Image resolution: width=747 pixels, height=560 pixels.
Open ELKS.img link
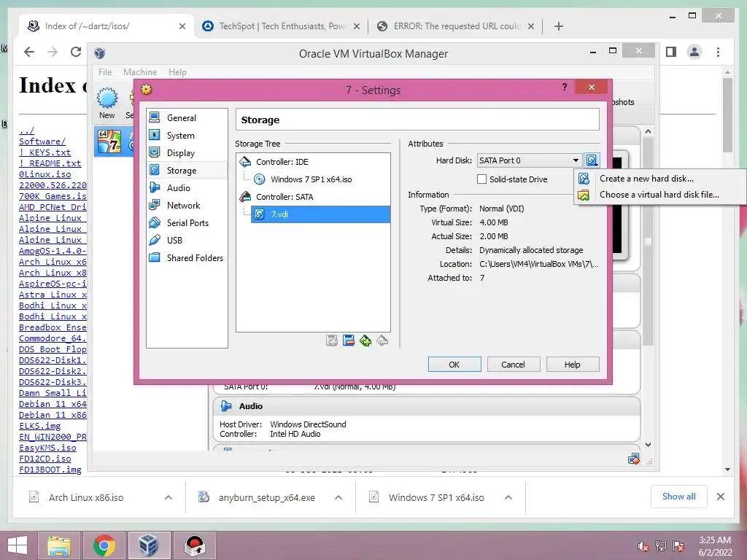click(x=39, y=426)
